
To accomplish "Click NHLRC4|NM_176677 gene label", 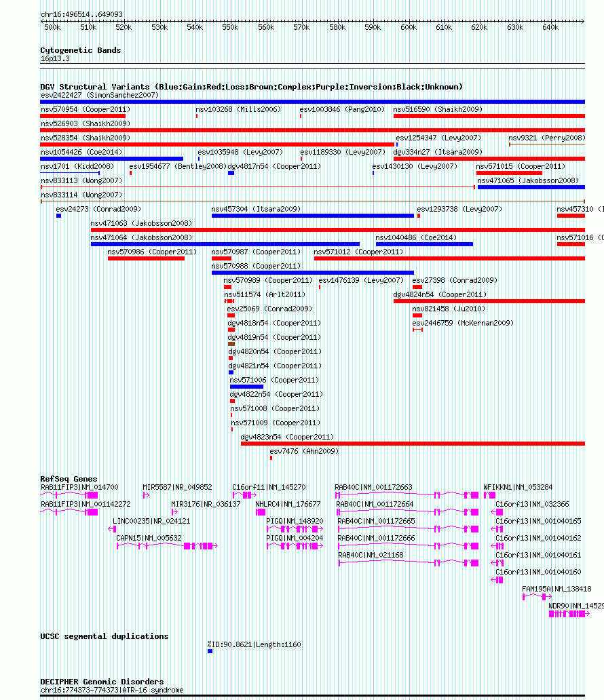I will tap(288, 505).
